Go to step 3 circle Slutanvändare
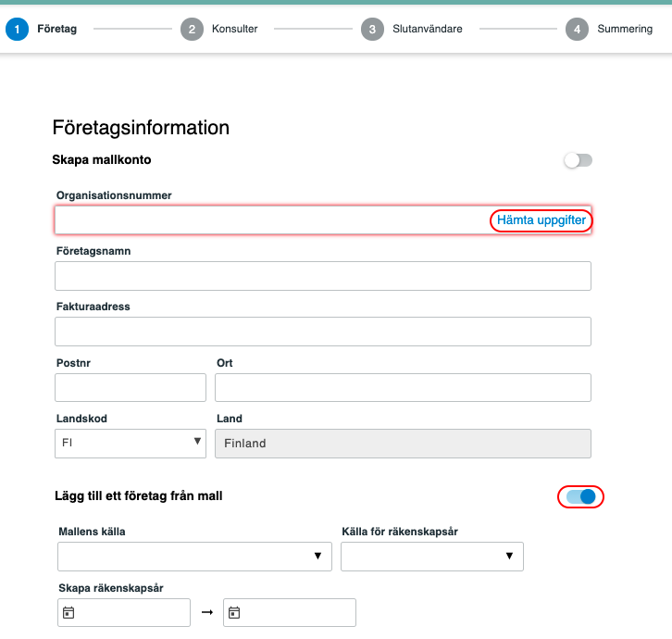Screen dimensions: 672x639 tap(372, 29)
